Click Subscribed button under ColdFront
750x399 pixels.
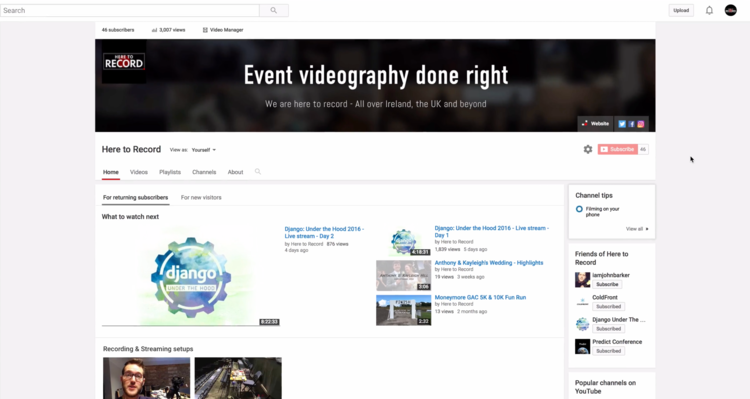608,306
